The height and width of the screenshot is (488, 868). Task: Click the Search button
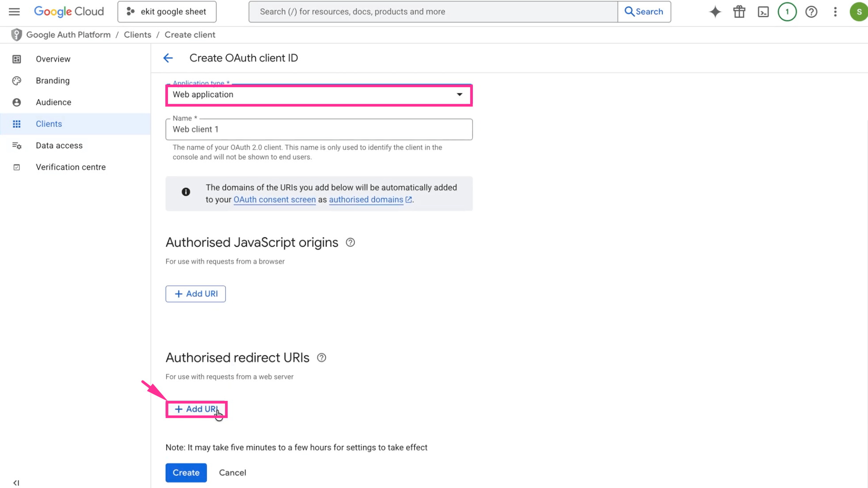click(644, 11)
